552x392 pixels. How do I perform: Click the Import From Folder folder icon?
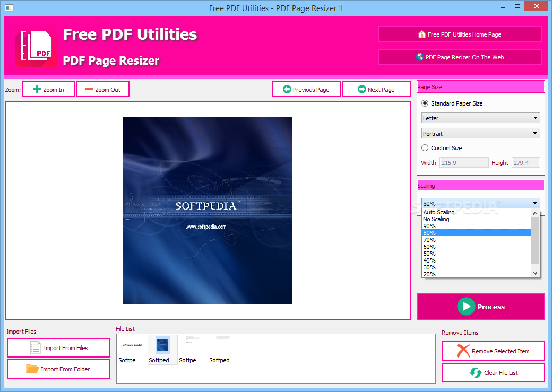(32, 369)
